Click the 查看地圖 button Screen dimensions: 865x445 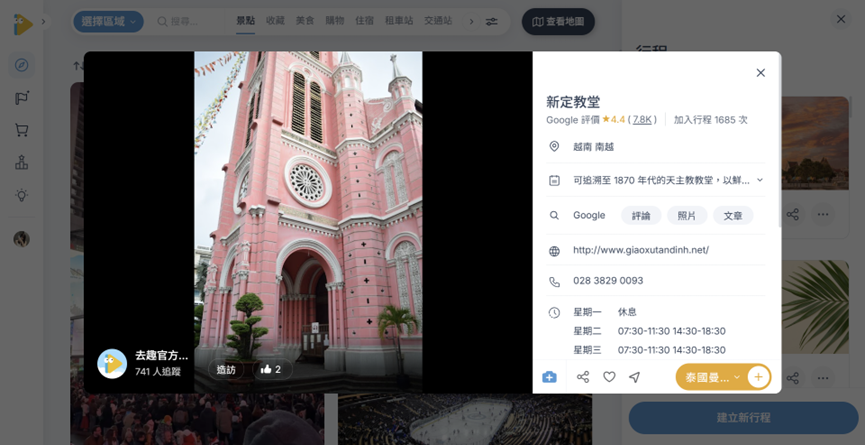[558, 22]
